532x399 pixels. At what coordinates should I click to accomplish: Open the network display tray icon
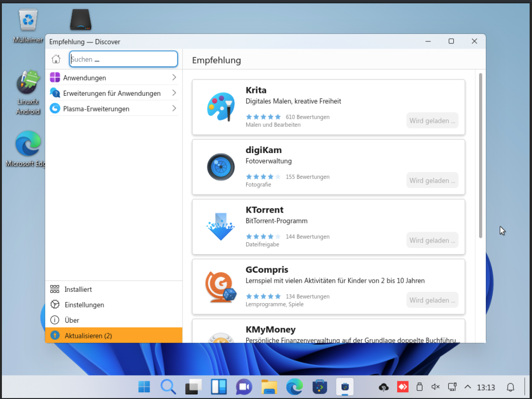[x=452, y=387]
